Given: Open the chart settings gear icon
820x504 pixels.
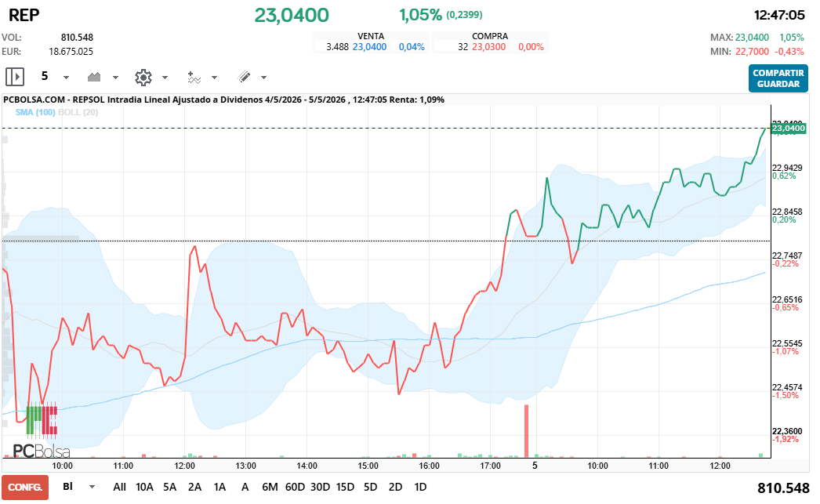Looking at the screenshot, I should [143, 78].
